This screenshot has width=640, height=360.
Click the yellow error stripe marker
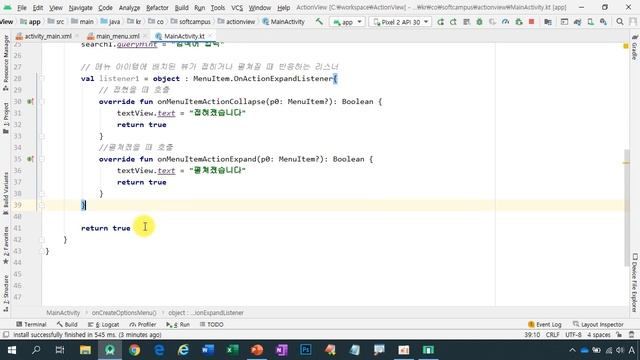tap(626, 163)
